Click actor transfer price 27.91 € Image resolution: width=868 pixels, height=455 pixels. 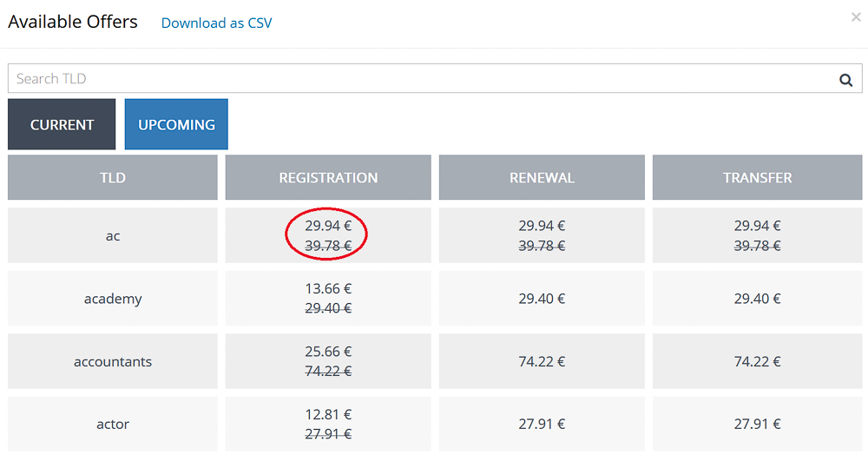pyautogui.click(x=757, y=424)
